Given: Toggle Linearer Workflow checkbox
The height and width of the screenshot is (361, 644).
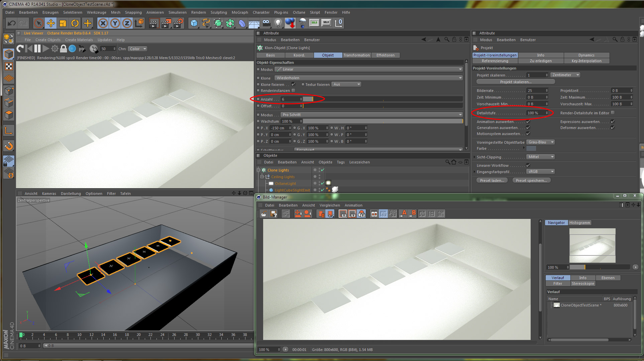Looking at the screenshot, I should tap(528, 165).
